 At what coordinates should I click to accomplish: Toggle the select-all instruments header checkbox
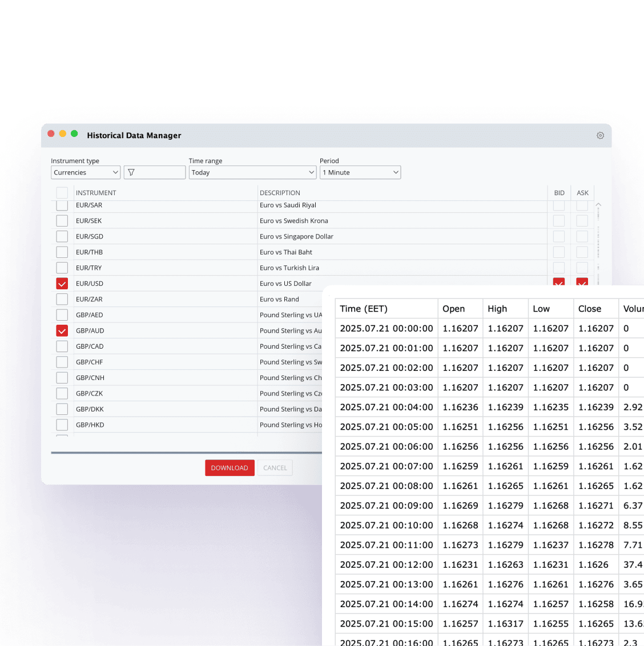click(x=62, y=193)
